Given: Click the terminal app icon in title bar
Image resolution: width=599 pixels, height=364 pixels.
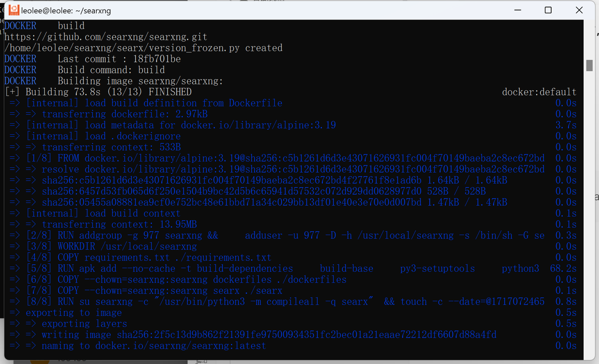Looking at the screenshot, I should click(14, 10).
